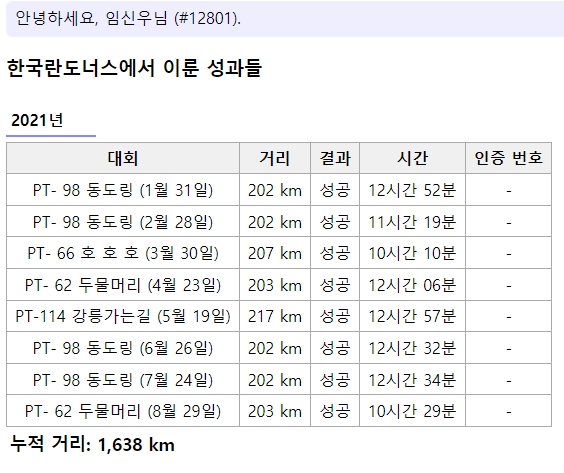Click the 대회 column header
Image resolution: width=564 pixels, height=473 pixels.
[123, 158]
